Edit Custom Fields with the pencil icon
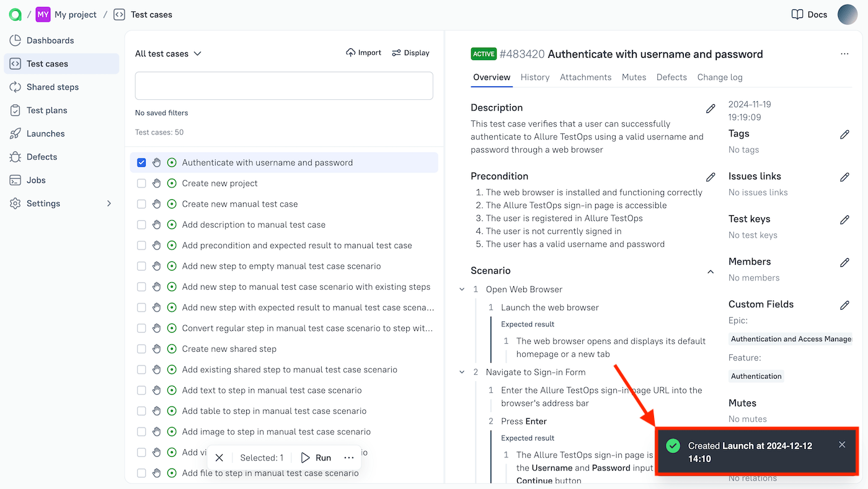868x489 pixels. pos(844,305)
